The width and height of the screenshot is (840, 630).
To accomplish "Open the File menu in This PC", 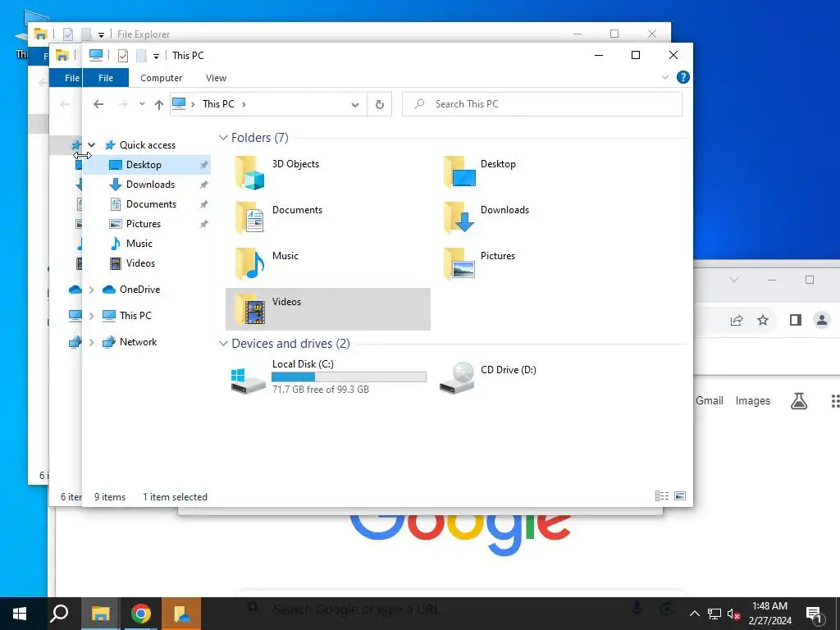I will pyautogui.click(x=106, y=78).
